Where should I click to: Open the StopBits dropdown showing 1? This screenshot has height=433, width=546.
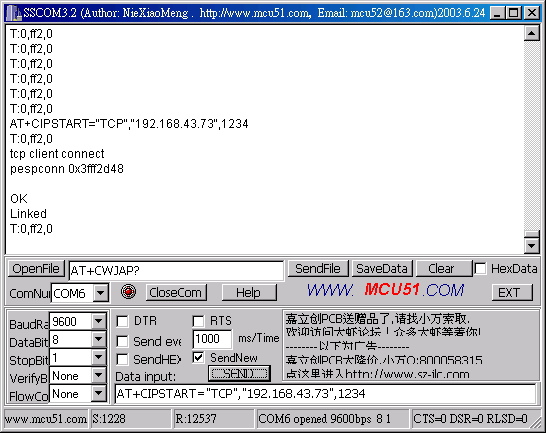point(99,357)
